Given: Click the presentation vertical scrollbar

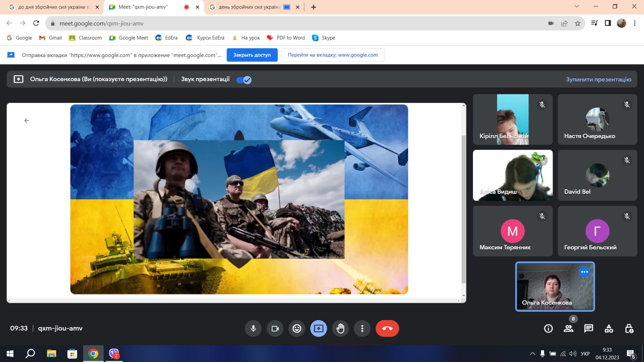Looking at the screenshot, I should [463, 201].
